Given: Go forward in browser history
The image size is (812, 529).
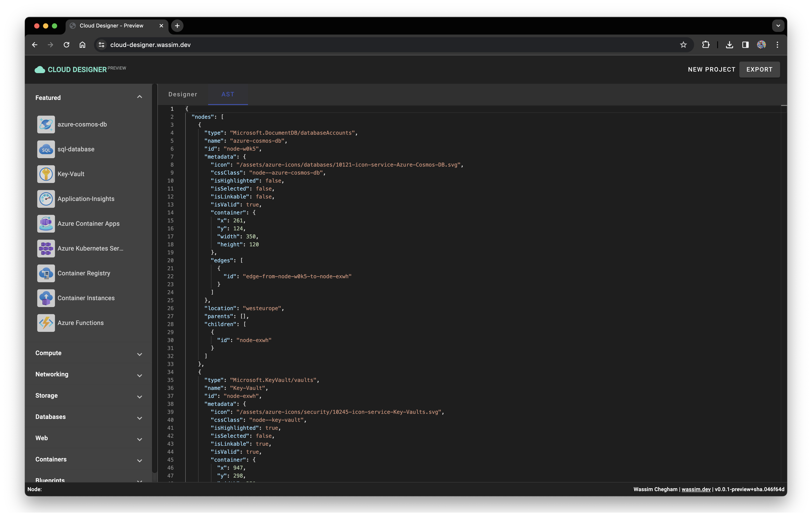Looking at the screenshot, I should pyautogui.click(x=51, y=45).
